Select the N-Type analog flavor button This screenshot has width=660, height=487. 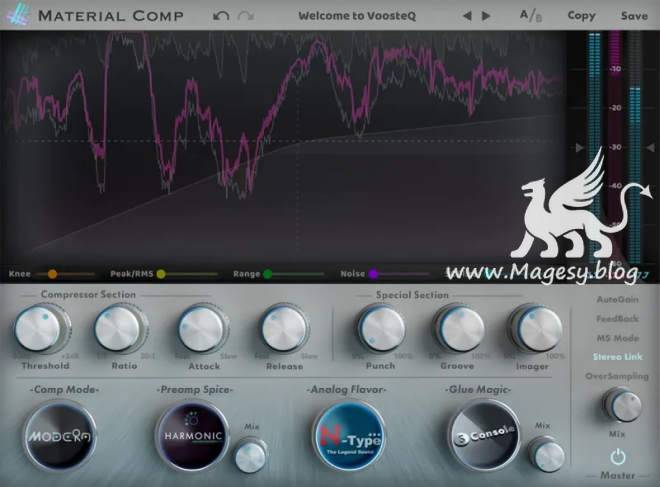tap(349, 438)
